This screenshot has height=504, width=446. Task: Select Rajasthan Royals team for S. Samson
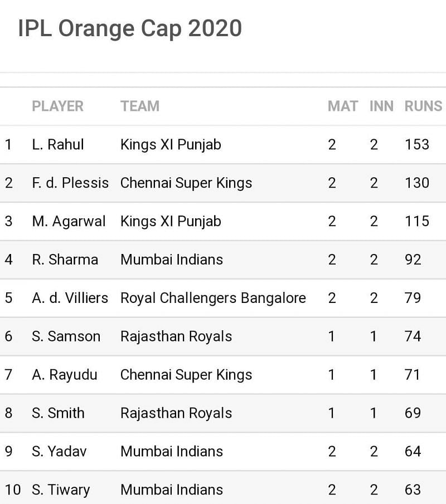click(x=176, y=336)
